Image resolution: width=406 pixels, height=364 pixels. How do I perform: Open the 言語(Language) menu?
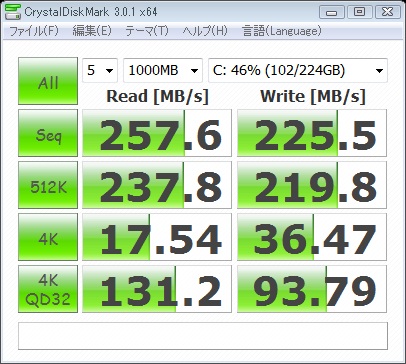pyautogui.click(x=281, y=31)
